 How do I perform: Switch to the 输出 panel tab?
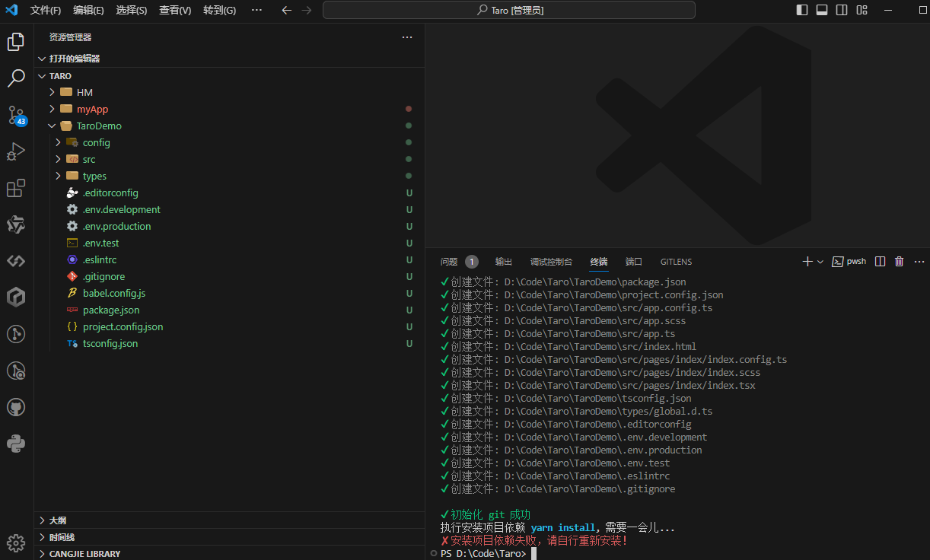tap(503, 261)
